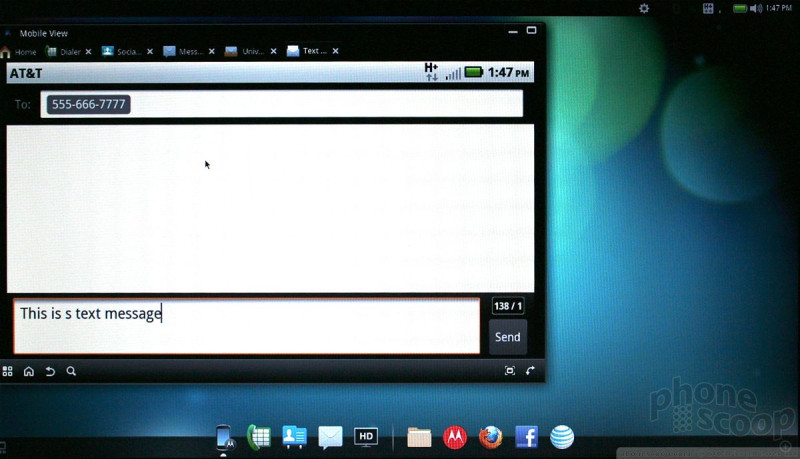Rotate the Mobile View screen
800x459 pixels.
(x=531, y=370)
